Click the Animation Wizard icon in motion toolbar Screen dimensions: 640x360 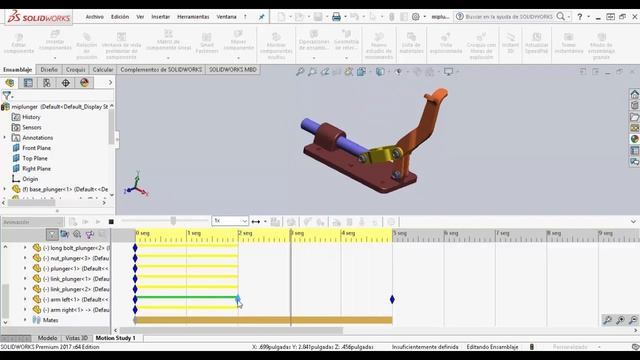291,222
